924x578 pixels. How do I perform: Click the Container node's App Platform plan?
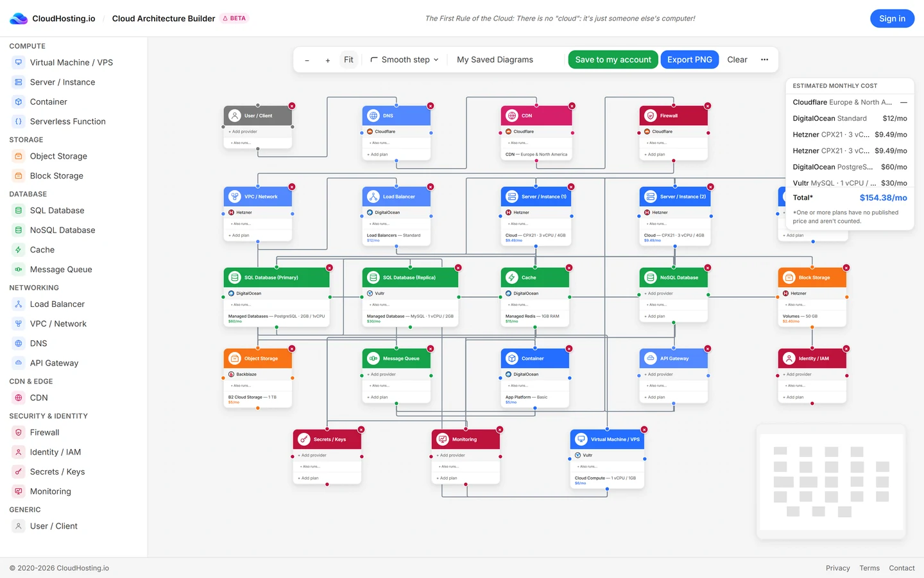click(x=535, y=399)
